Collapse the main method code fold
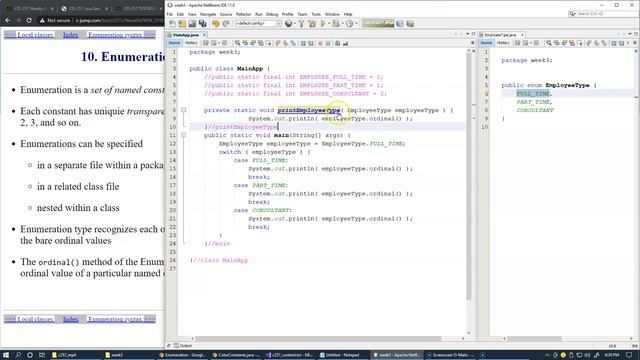The image size is (640, 360). pos(183,135)
